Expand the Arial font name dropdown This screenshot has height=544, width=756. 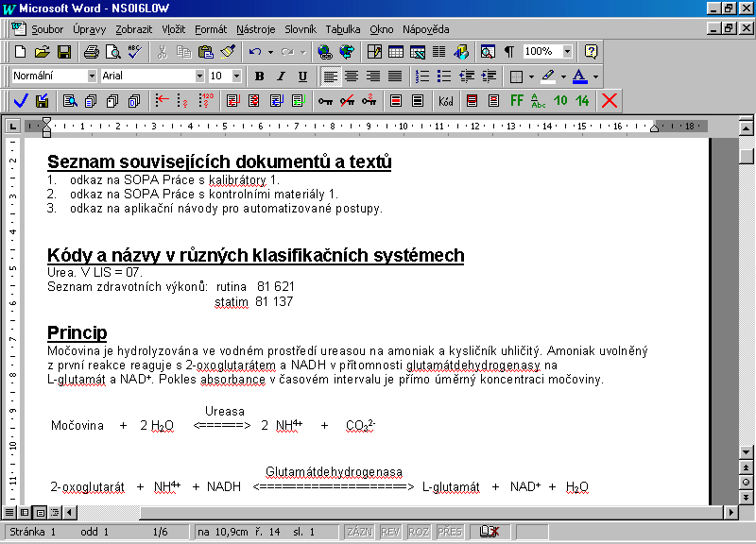[x=199, y=76]
